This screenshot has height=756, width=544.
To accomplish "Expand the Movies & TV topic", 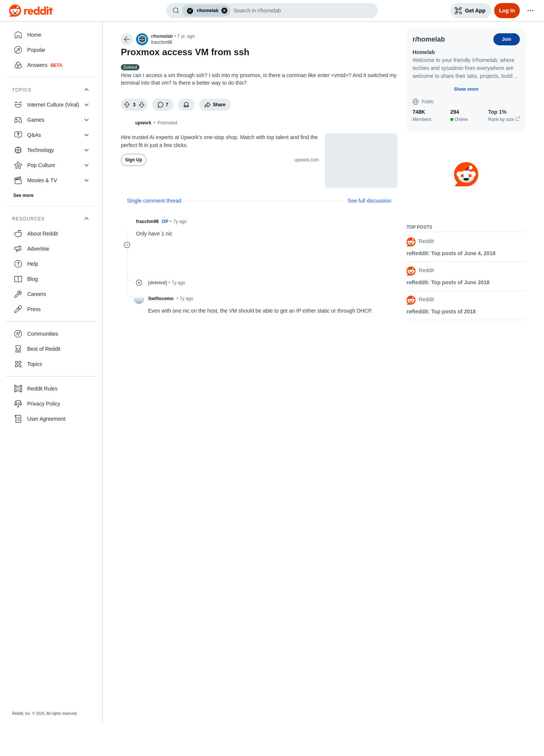I will [x=51, y=180].
